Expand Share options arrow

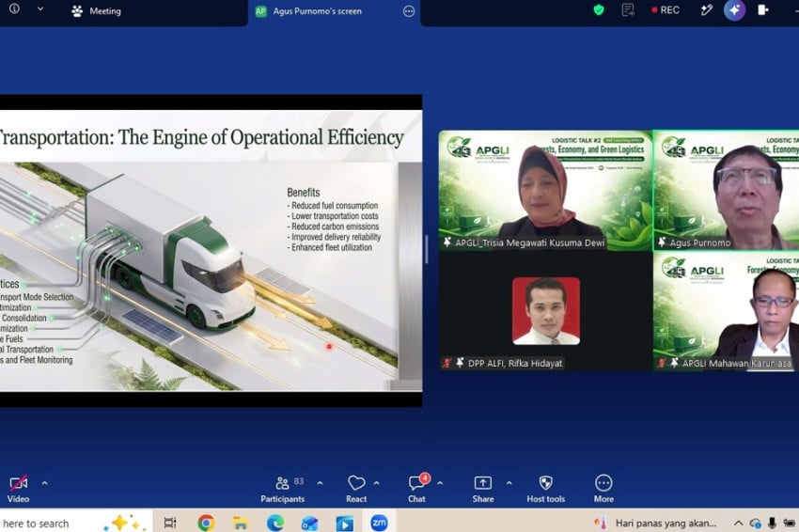(x=509, y=482)
